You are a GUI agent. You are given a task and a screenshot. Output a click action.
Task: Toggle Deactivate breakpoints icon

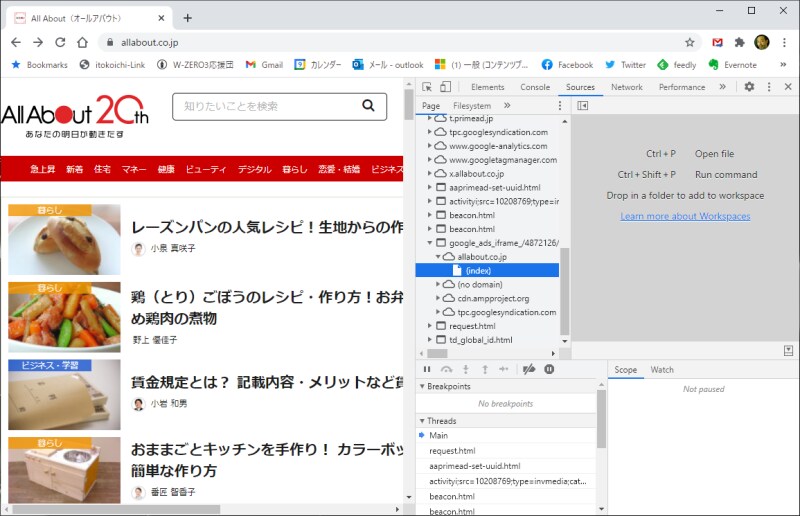click(529, 369)
